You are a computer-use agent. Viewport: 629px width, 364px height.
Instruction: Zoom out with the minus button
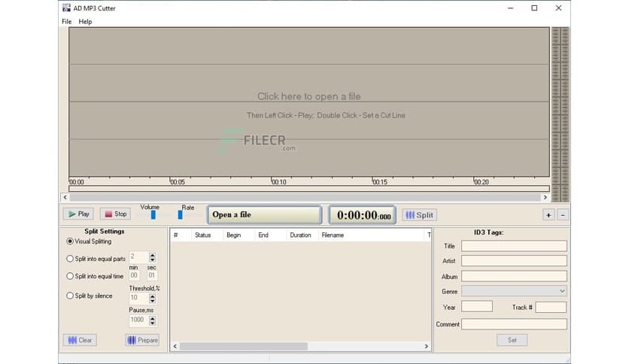click(x=563, y=215)
